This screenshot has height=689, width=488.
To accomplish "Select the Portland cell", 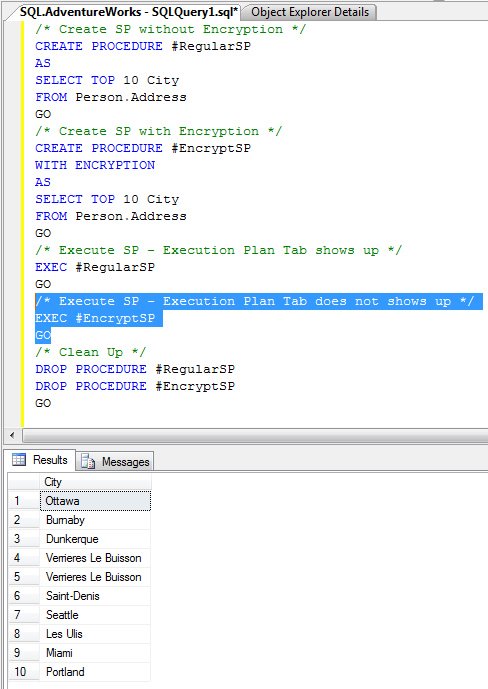I will pos(95,671).
